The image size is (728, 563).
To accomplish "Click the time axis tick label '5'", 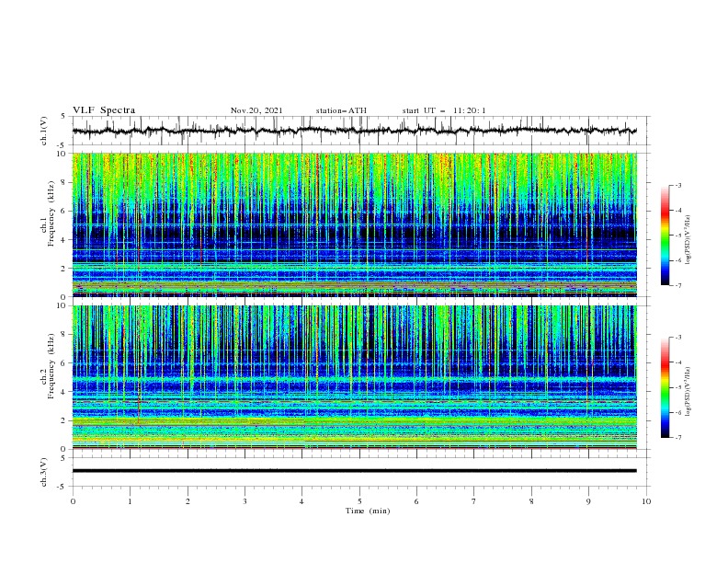I will pyautogui.click(x=359, y=501).
